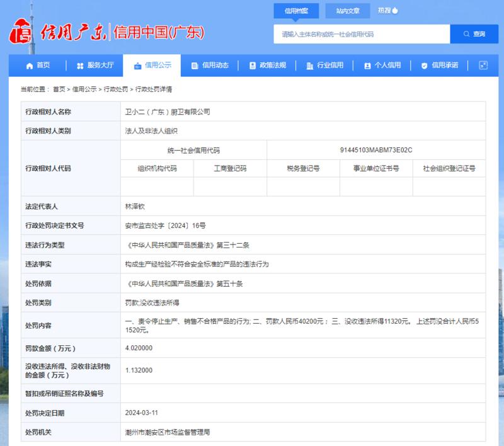Click the 第三十二条 violation type value

pos(187,245)
